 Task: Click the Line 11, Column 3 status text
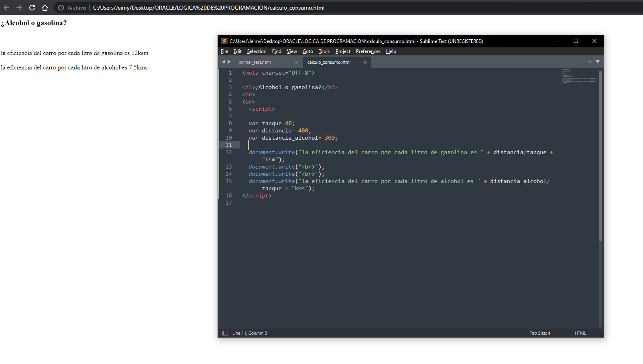(x=250, y=333)
